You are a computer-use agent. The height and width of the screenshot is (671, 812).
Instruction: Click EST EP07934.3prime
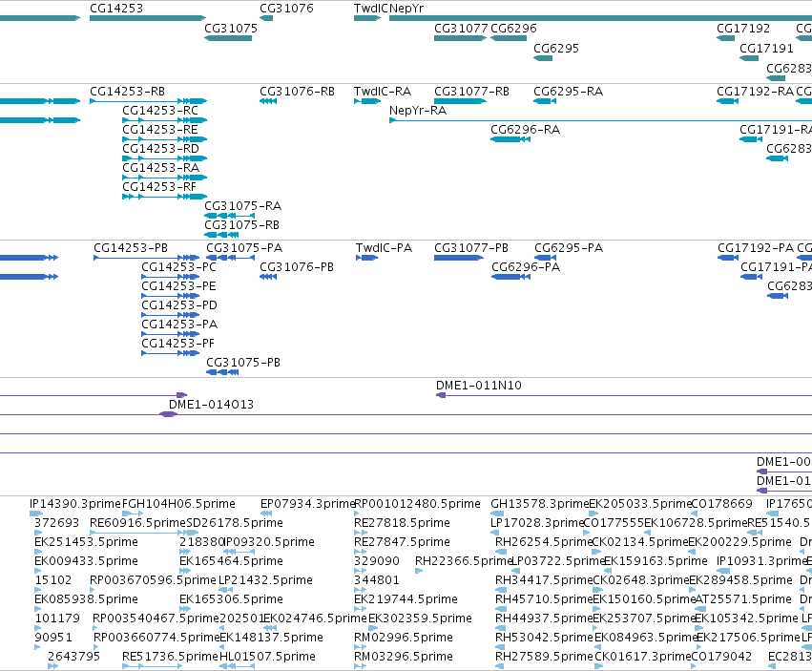tap(307, 504)
